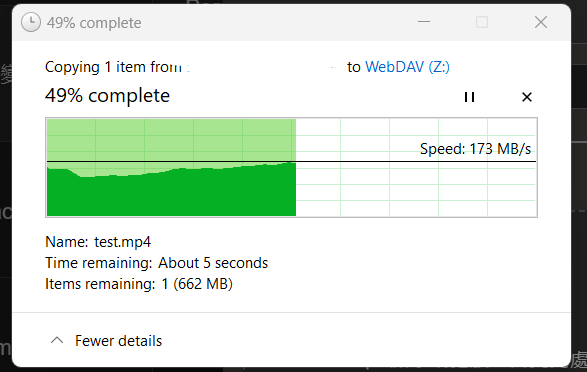
Task: Collapse details with the chevron arrow
Action: point(57,341)
